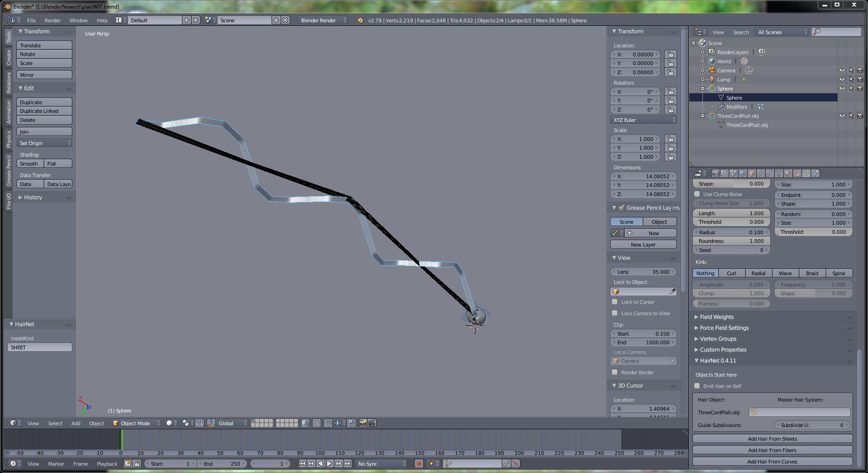
Task: Open the All Scenes outliner dropdown
Action: tap(782, 32)
